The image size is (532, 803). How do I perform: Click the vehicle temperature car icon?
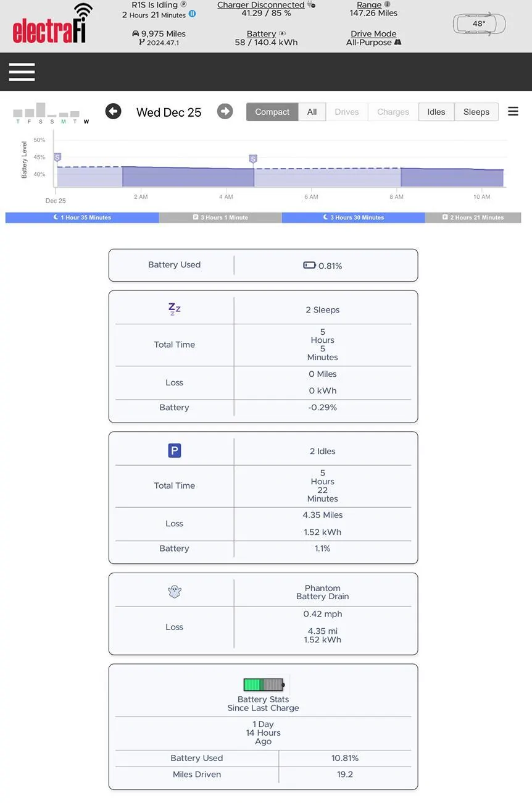point(479,24)
